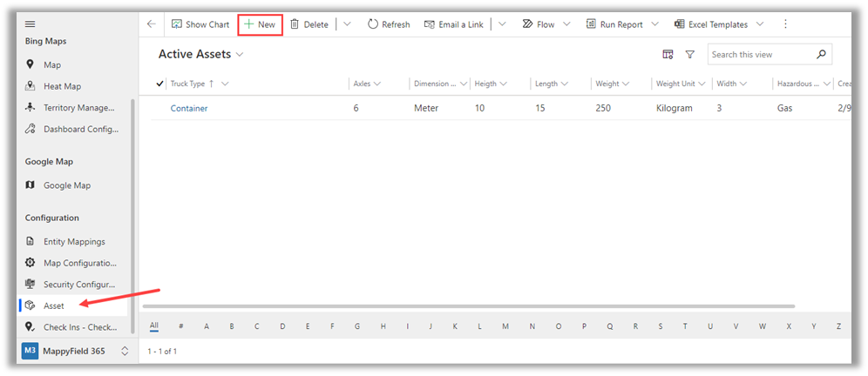The width and height of the screenshot is (868, 376).
Task: Open Heat Map in sidebar
Action: (x=62, y=86)
